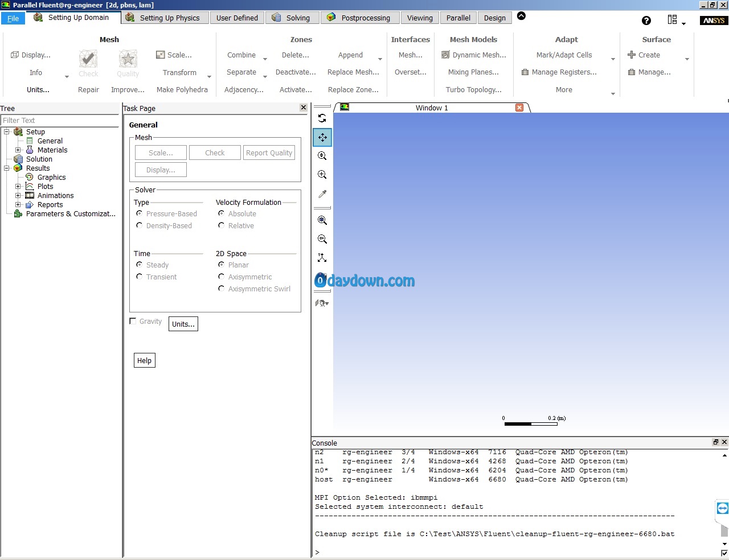This screenshot has width=729, height=560.
Task: Open Turbo Topology... option
Action: tap(474, 90)
